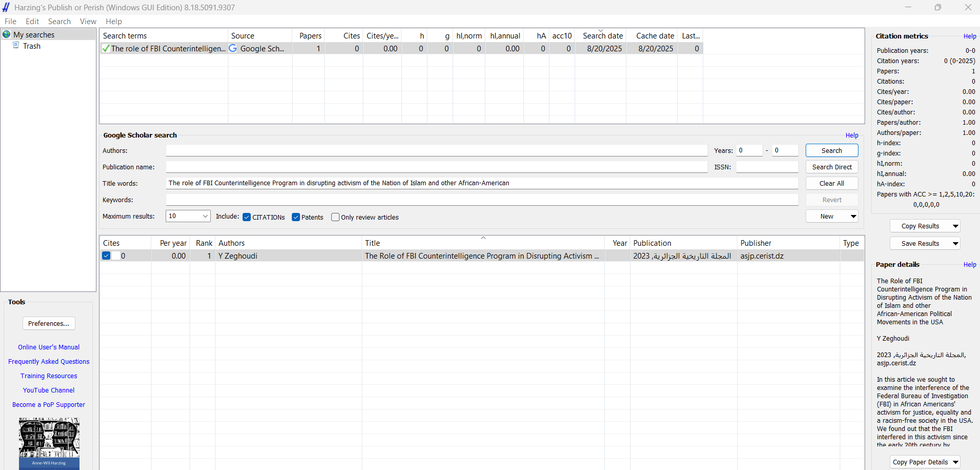Screen dimensions: 980x470
Task: Expand the Copy Results dropdown arrow
Action: [955, 226]
